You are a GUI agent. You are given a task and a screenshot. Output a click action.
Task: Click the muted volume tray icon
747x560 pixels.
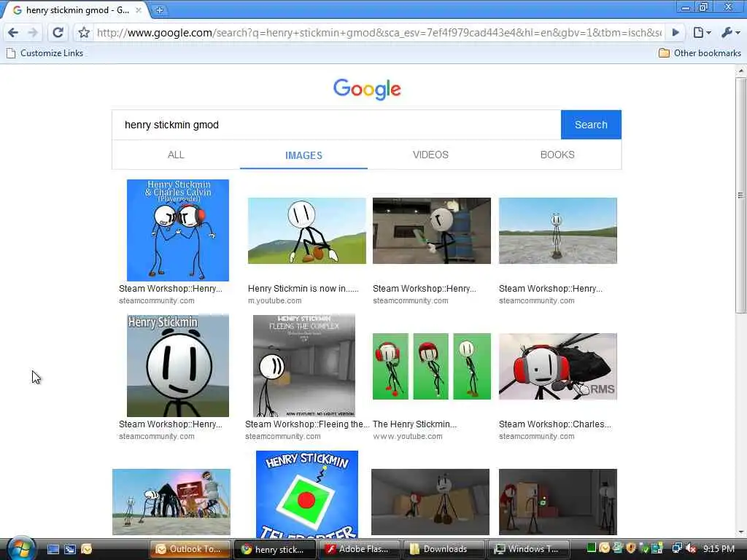click(691, 548)
